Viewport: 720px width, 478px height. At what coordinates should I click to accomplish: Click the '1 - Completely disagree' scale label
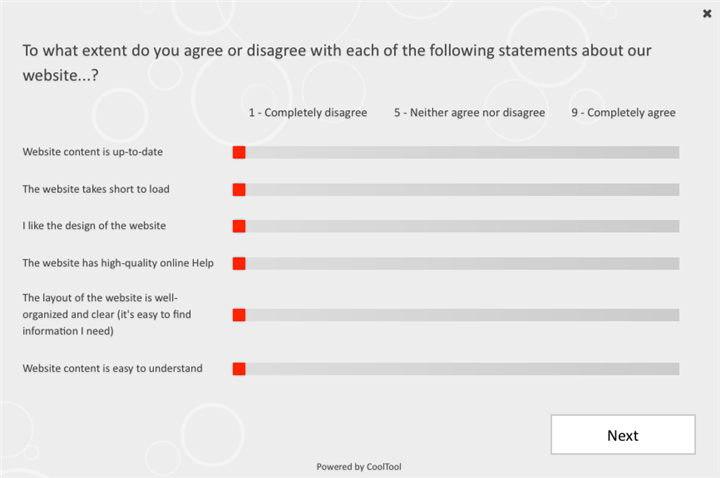(308, 113)
